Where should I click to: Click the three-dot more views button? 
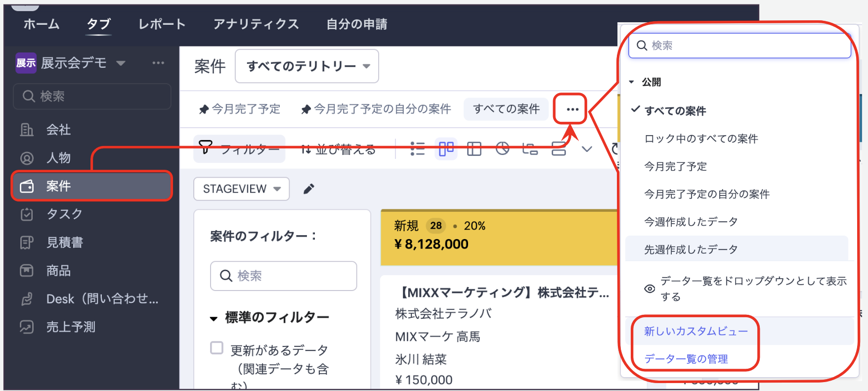click(x=572, y=109)
